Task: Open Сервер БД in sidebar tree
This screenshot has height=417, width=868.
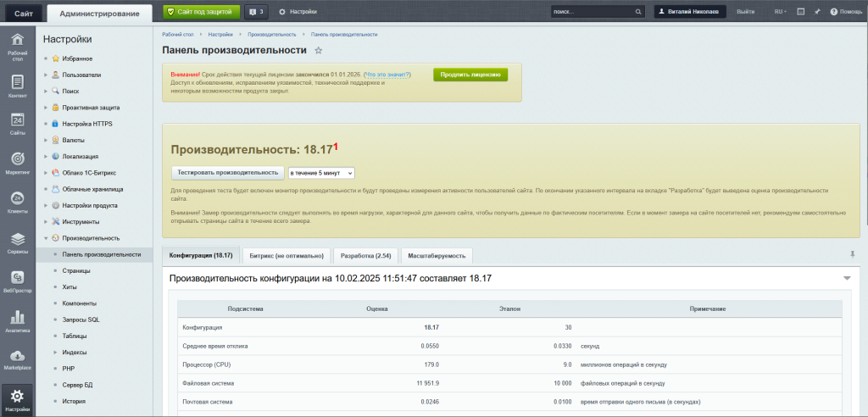Action: click(75, 384)
